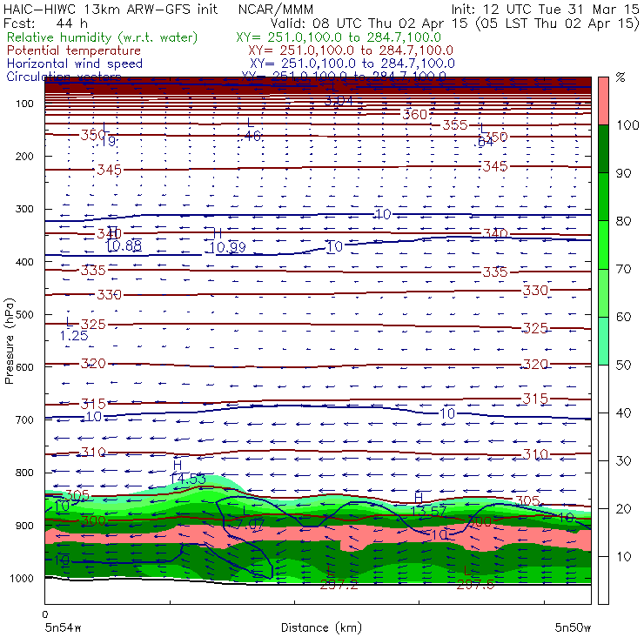Click the 700 tick on pressure axis
The height and width of the screenshot is (644, 644).
pos(24,419)
